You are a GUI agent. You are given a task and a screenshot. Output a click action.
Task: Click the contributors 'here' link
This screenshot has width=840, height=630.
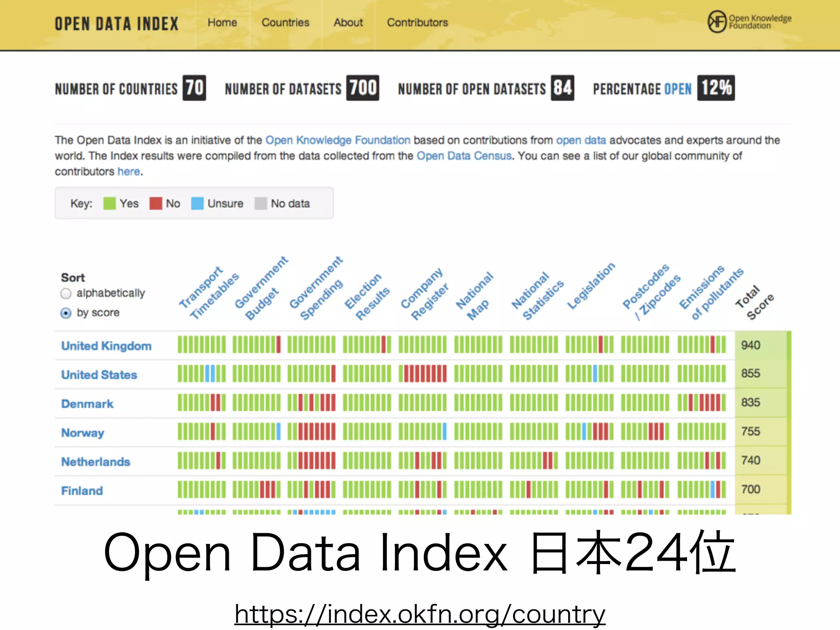click(x=129, y=171)
